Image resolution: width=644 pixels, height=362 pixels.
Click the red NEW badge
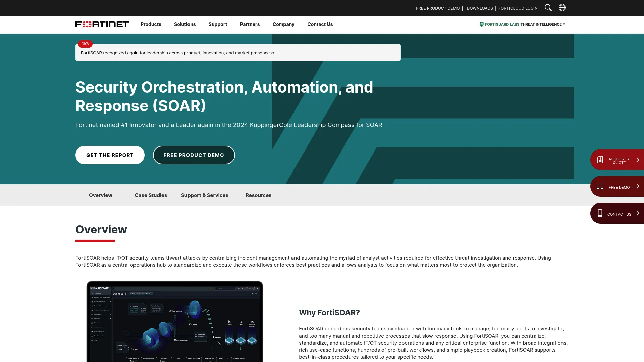(85, 44)
